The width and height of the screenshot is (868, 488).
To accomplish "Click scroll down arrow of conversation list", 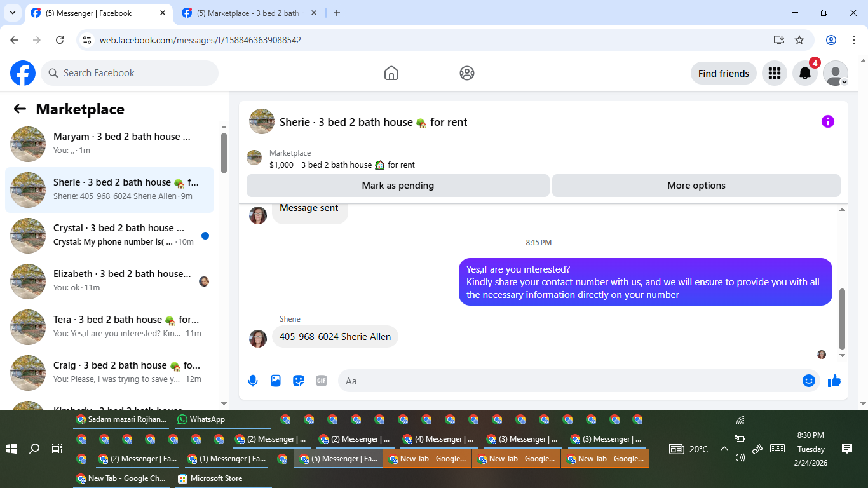I will click(x=224, y=403).
